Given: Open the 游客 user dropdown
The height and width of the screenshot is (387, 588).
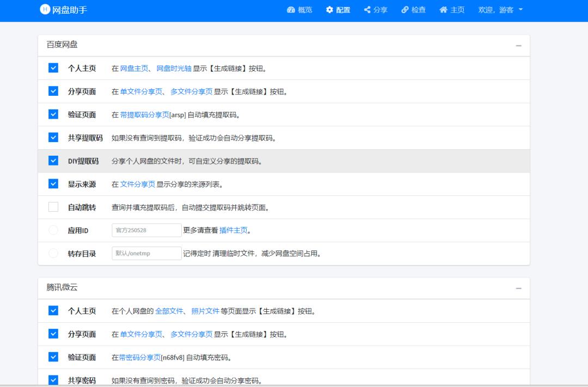Looking at the screenshot, I should (x=499, y=10).
